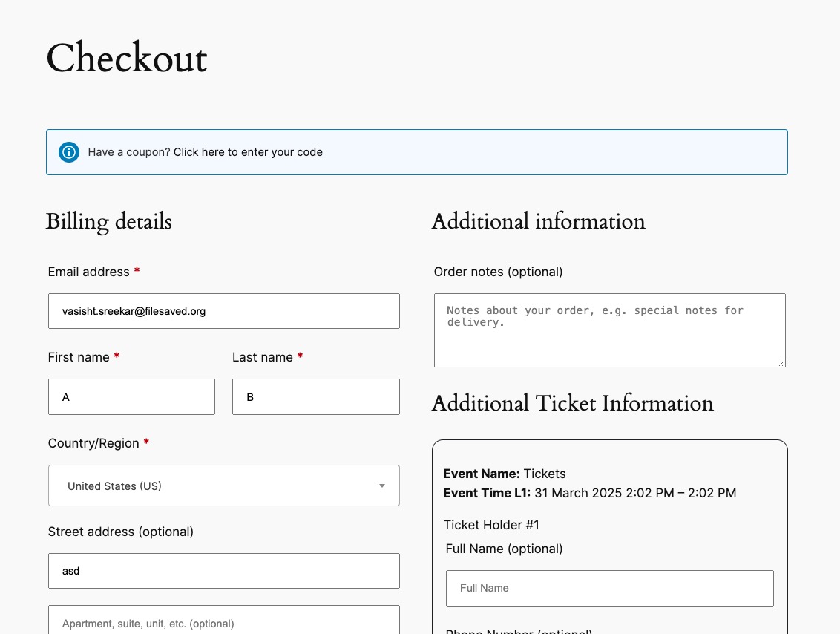
Task: Click the Checkout page heading
Action: tap(127, 58)
